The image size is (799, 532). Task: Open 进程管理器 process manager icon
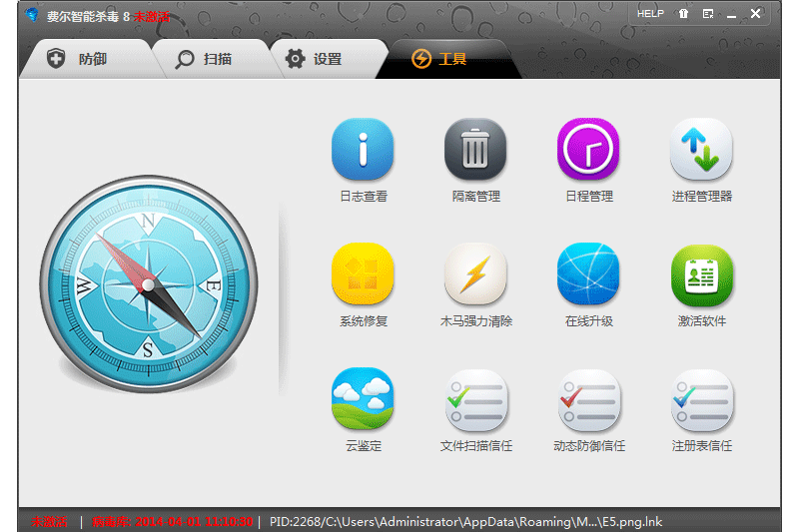[x=701, y=149]
